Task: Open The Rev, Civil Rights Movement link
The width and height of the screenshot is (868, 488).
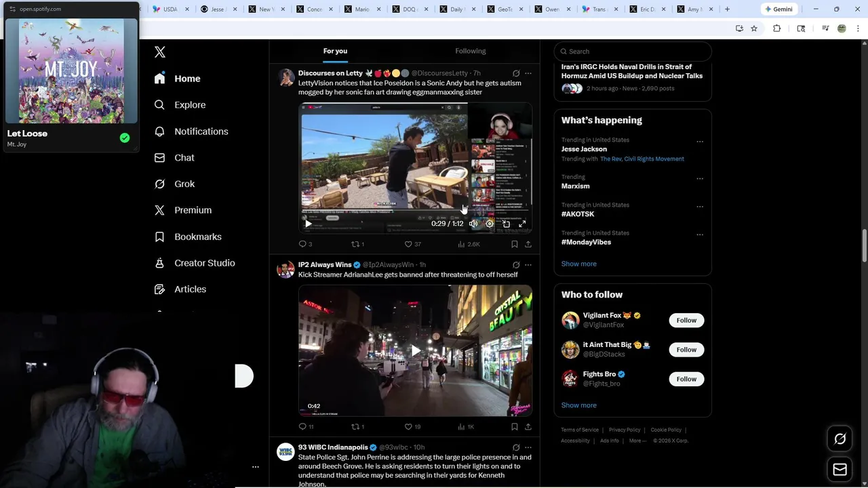Action: (x=642, y=159)
